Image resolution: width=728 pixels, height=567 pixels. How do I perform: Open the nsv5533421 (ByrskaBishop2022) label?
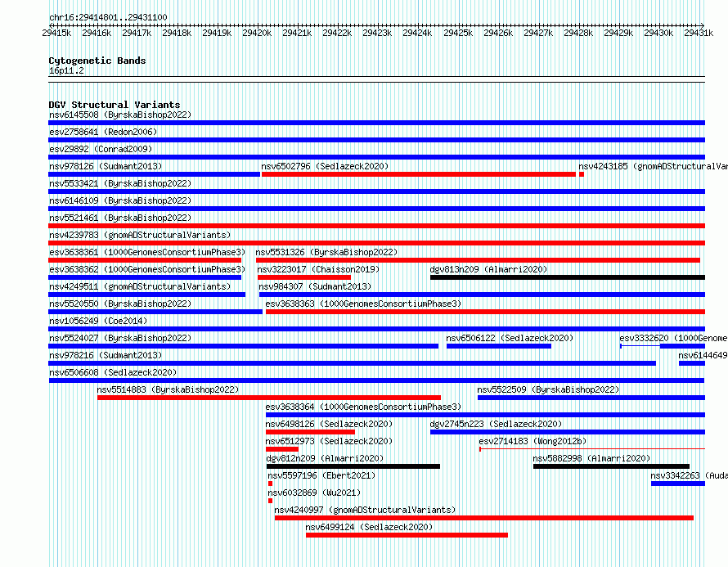click(120, 183)
